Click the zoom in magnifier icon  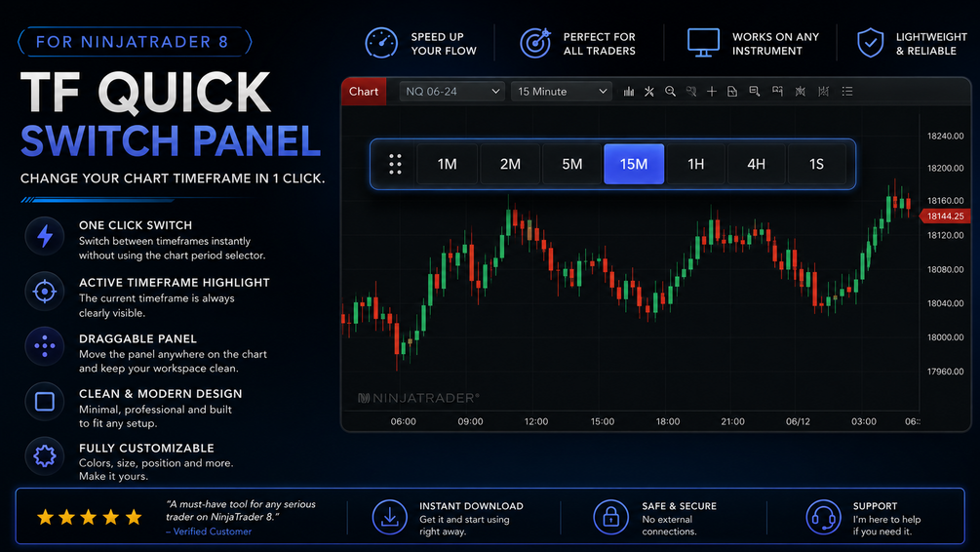click(x=670, y=92)
